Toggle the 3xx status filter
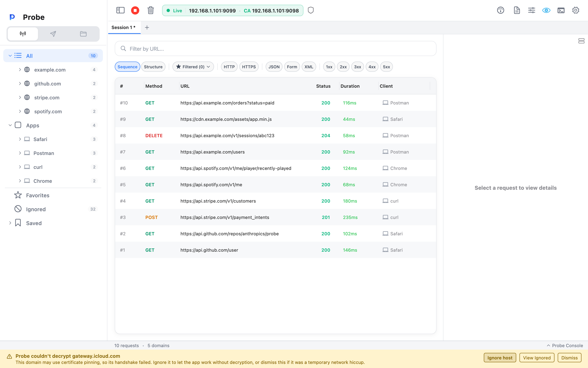Image resolution: width=588 pixels, height=368 pixels. click(x=357, y=67)
